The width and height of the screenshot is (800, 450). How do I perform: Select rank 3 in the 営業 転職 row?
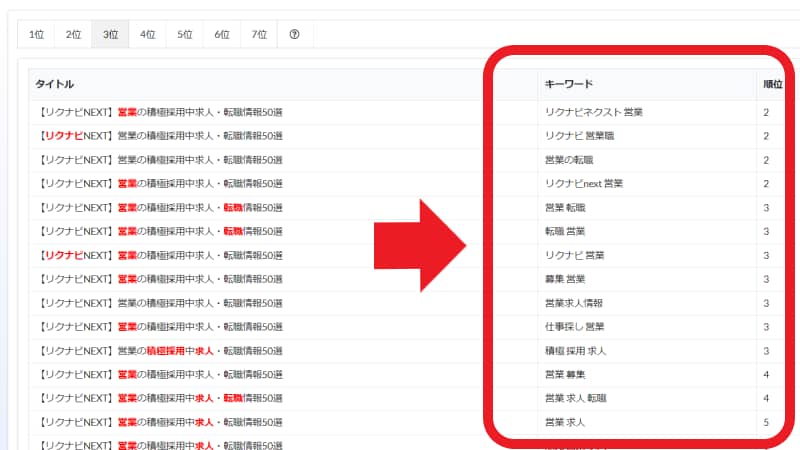(x=766, y=208)
